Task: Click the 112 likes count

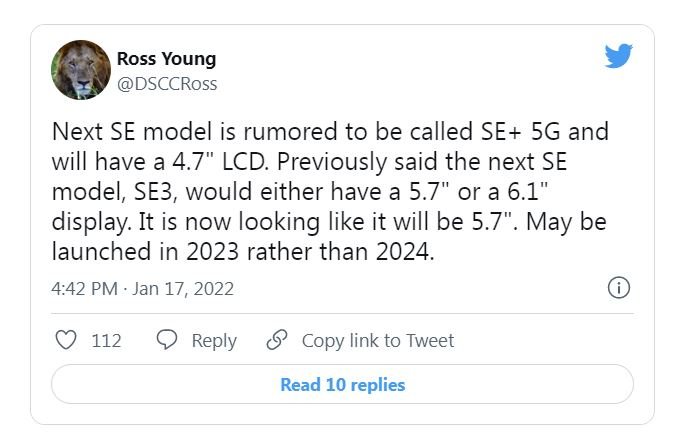Action: click(x=106, y=341)
